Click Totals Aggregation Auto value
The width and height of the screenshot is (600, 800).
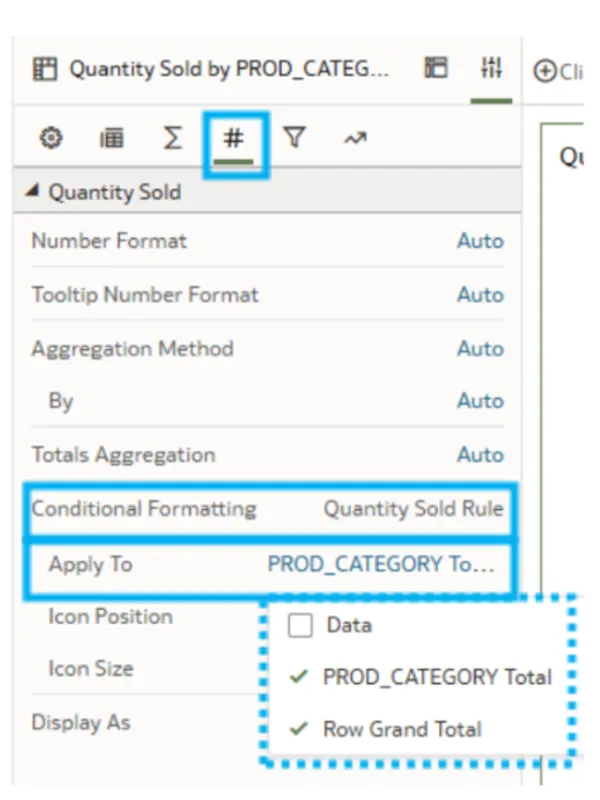pos(480,455)
